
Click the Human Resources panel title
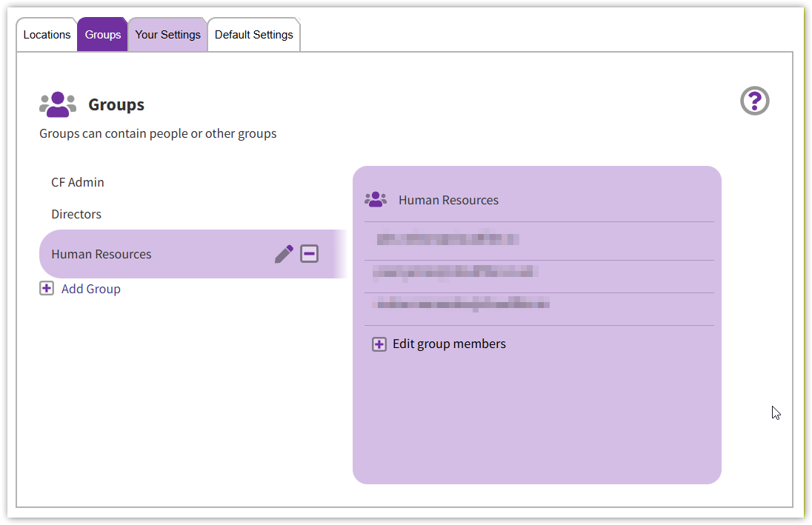(x=448, y=200)
